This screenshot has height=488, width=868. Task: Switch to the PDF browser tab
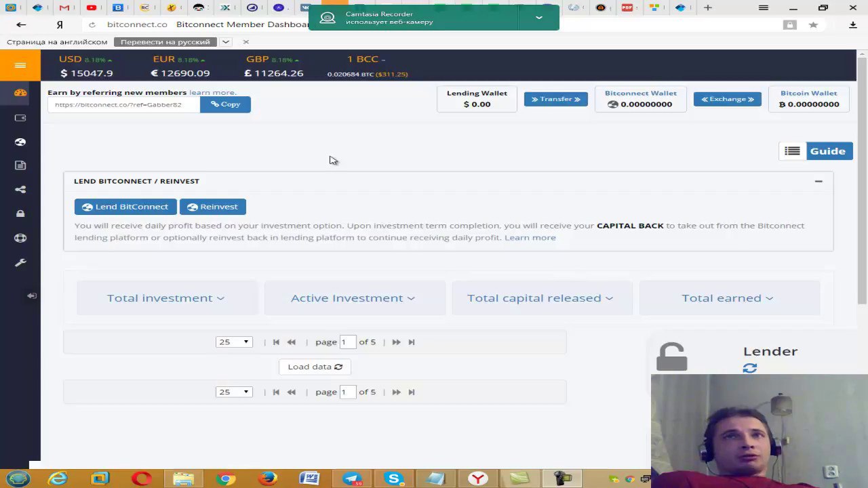click(627, 7)
